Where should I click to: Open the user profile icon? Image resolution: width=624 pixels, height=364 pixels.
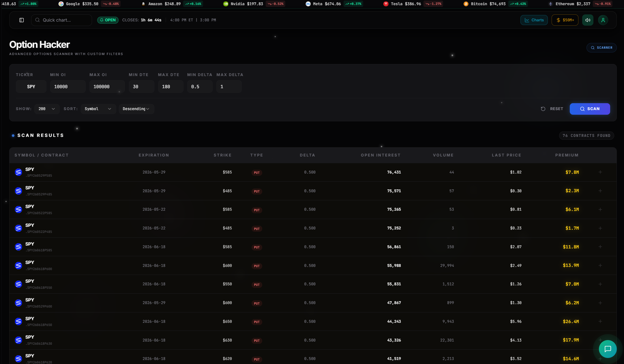603,20
